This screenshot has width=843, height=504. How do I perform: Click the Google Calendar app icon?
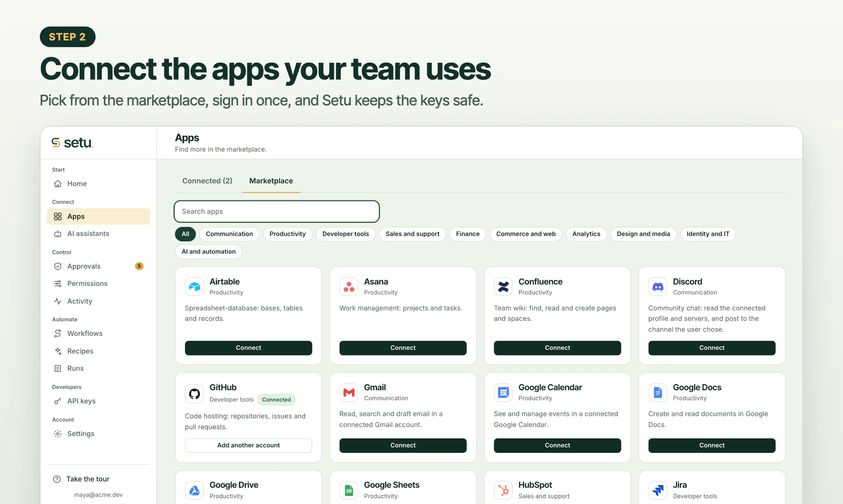click(x=503, y=393)
